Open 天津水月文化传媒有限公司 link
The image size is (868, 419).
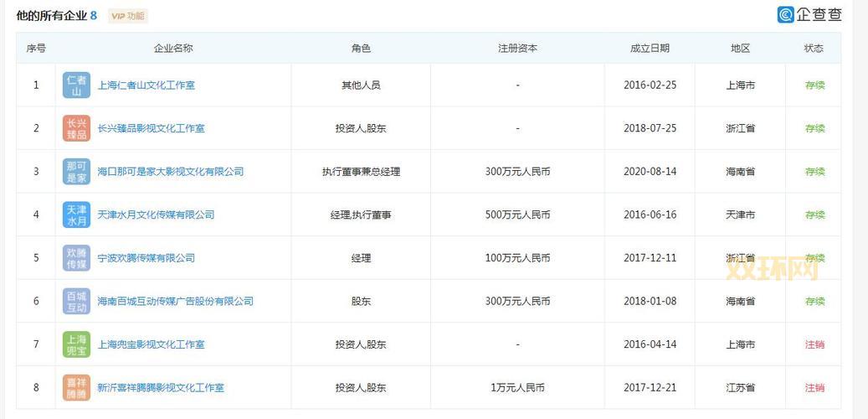[x=157, y=215]
